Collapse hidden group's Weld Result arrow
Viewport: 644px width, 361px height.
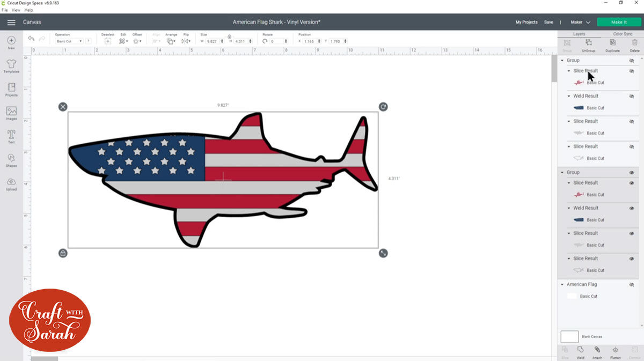point(569,96)
